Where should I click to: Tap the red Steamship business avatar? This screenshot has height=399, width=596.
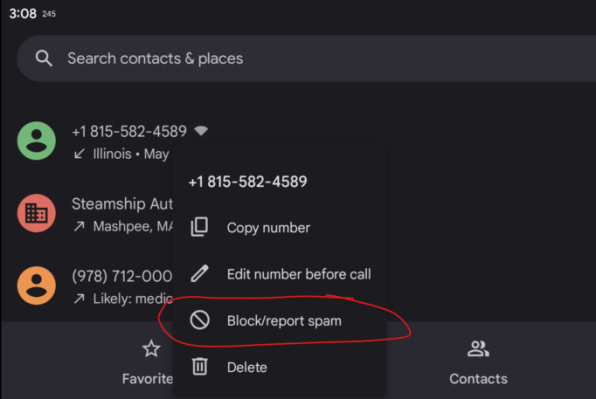pyautogui.click(x=36, y=213)
